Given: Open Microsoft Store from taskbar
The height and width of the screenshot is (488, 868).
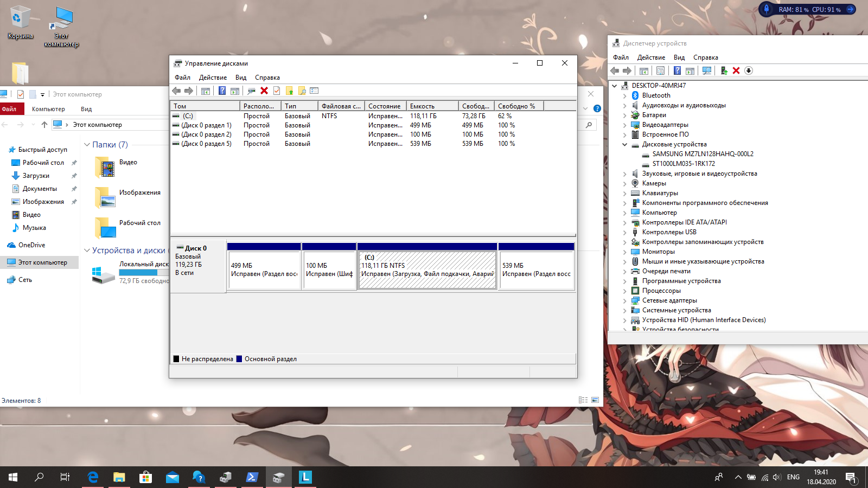Looking at the screenshot, I should (x=145, y=477).
